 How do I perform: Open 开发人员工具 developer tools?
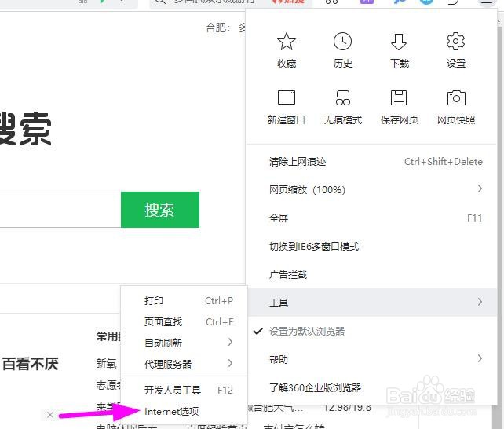click(x=184, y=390)
